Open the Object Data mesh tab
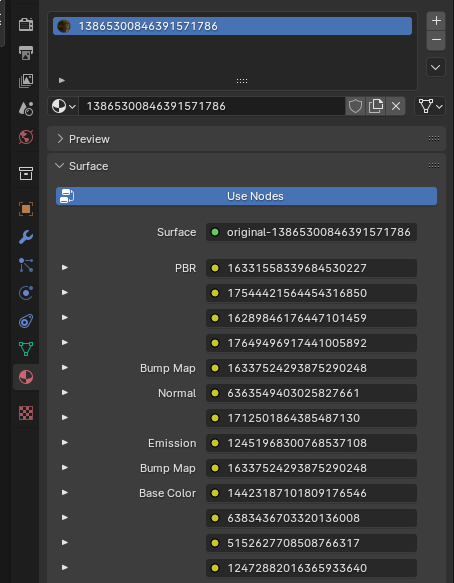 pyautogui.click(x=26, y=349)
